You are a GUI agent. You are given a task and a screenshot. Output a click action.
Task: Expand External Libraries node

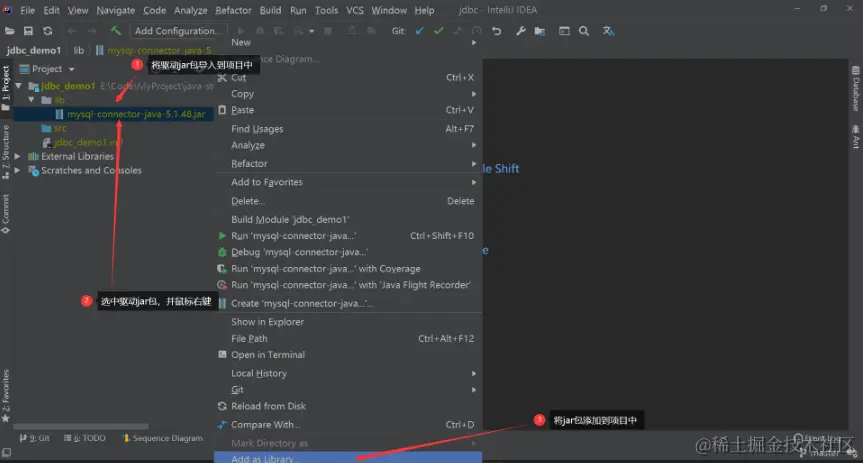18,156
